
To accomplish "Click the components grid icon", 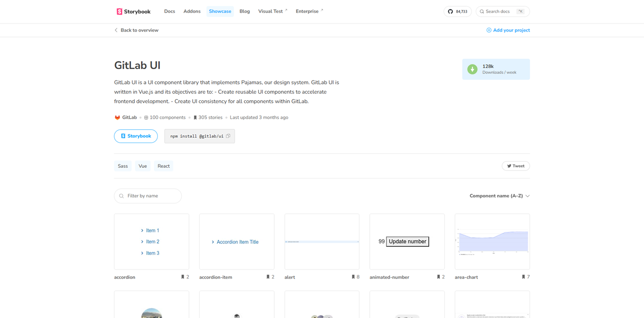I will [146, 118].
